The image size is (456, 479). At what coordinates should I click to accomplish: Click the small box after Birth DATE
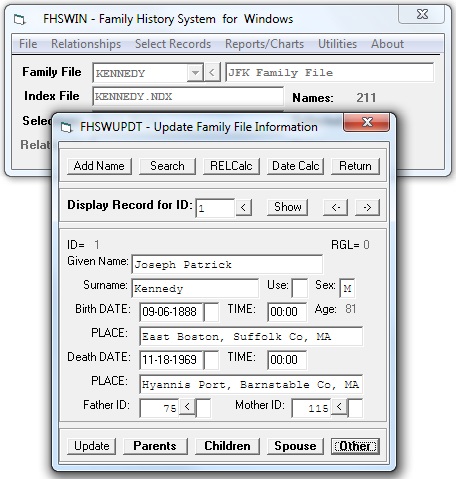211,312
